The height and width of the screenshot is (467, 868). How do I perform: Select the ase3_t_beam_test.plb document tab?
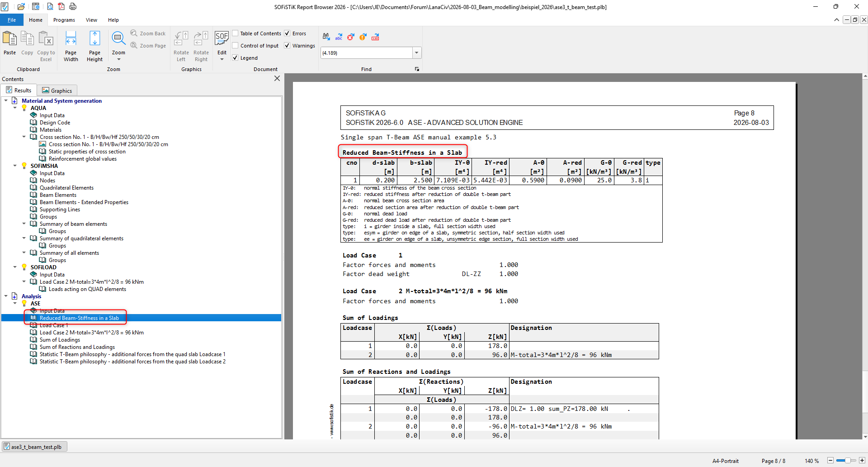point(35,447)
